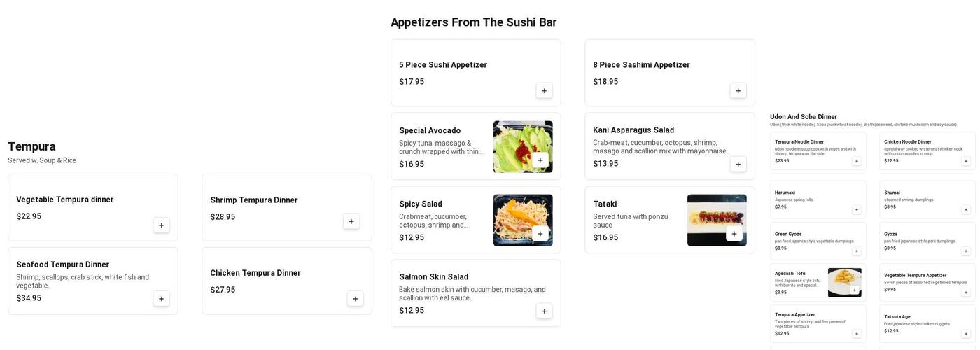Open the Harumaki item details
The height and width of the screenshot is (350, 980).
click(x=818, y=199)
